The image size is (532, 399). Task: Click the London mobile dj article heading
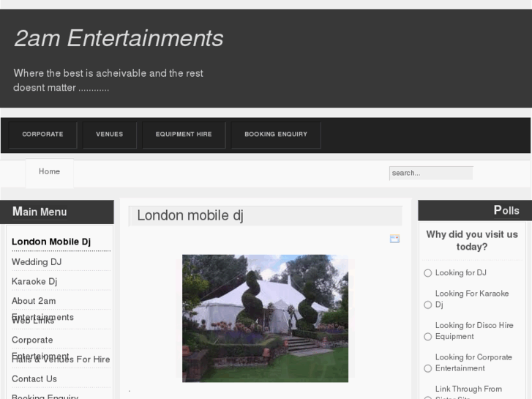[190, 215]
